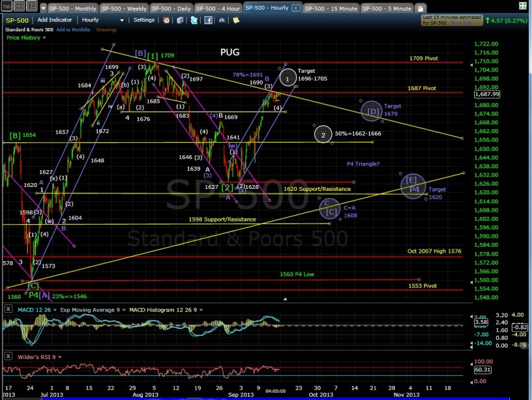Click the 1709 Pivot label

click(424, 58)
